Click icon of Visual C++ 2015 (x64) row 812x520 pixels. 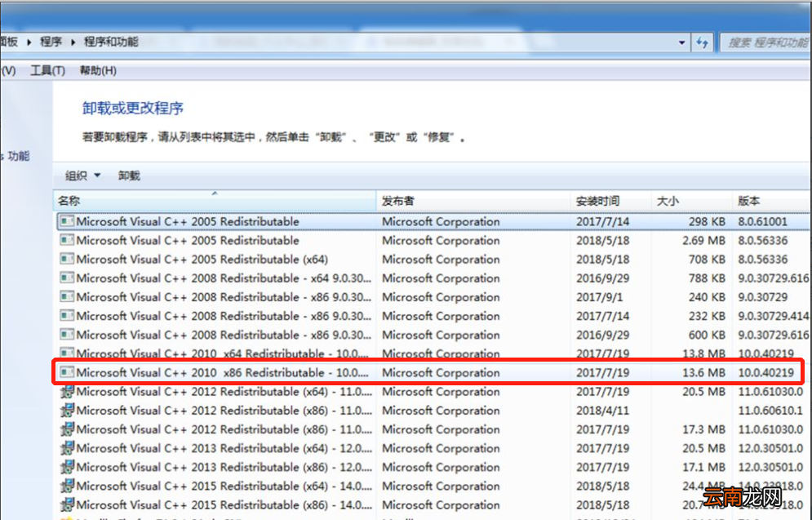tap(67, 486)
